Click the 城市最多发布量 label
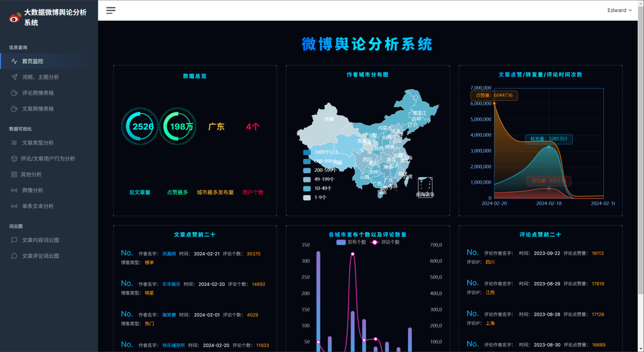Screen dimensions: 644x352 point(215,192)
